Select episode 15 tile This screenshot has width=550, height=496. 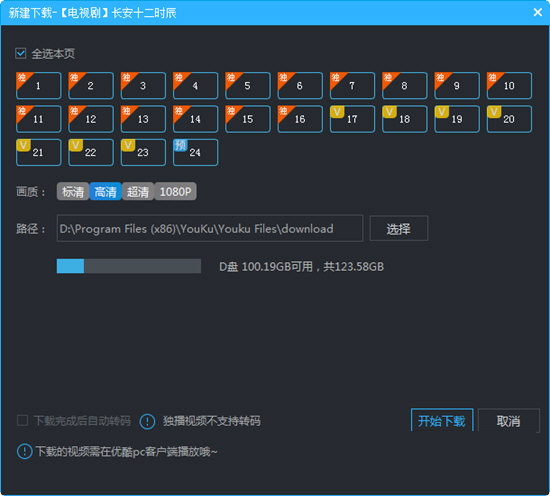[248, 119]
